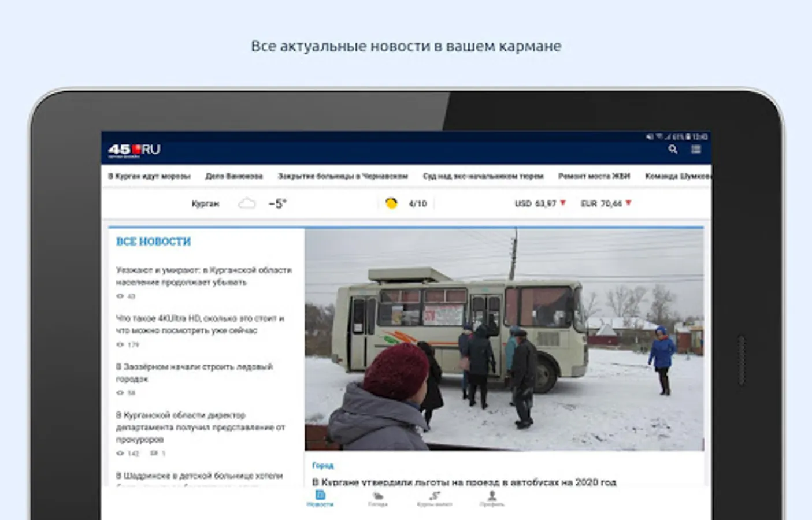Open story about department director and prosecutors
The width and height of the screenshot is (812, 520).
[x=201, y=428]
